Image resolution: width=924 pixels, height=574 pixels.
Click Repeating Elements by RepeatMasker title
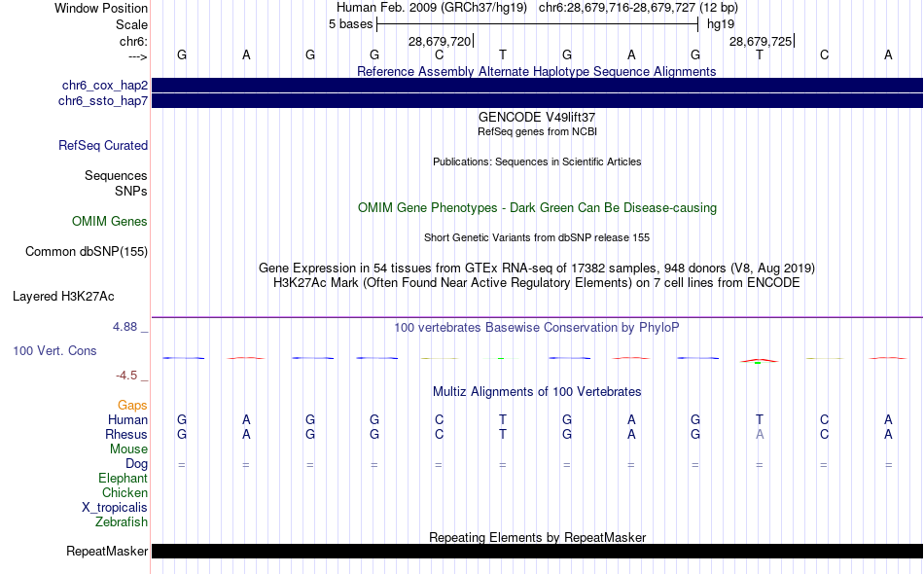coord(537,537)
